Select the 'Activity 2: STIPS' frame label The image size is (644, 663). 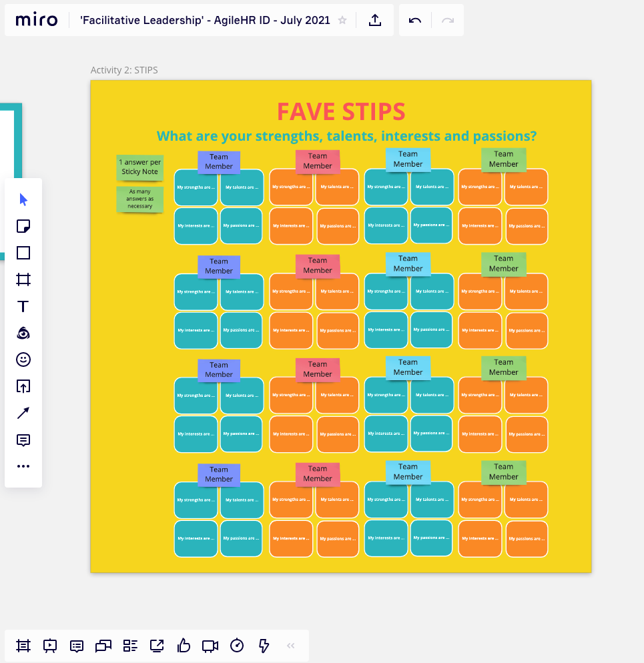click(124, 70)
